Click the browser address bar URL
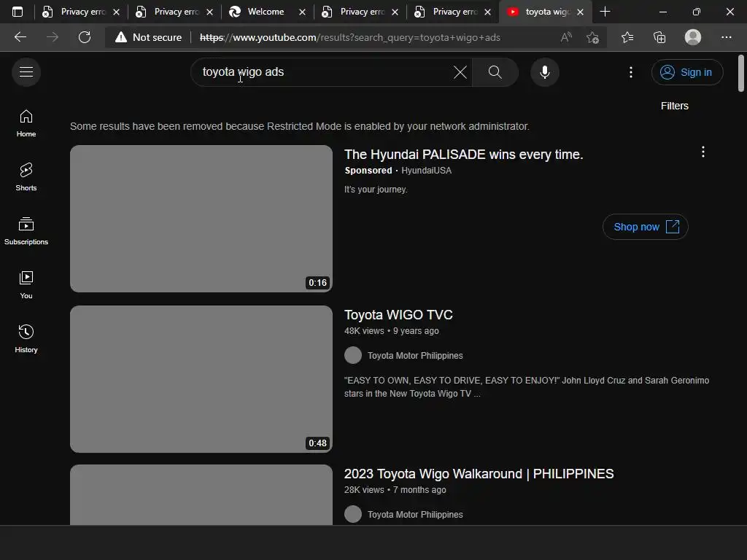Viewport: 747px width, 560px height. pos(350,37)
